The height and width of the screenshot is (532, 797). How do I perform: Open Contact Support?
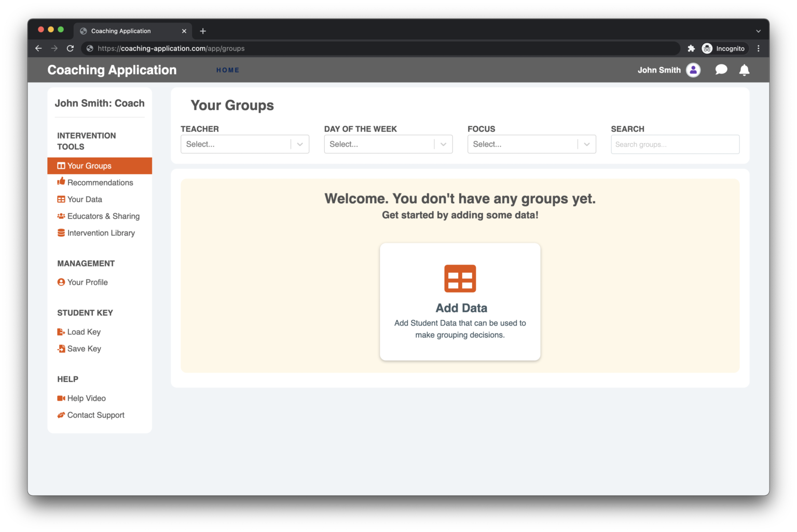(96, 415)
